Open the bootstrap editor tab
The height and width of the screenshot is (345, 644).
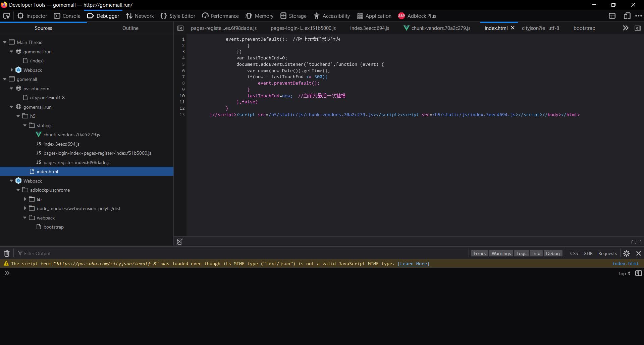[584, 28]
